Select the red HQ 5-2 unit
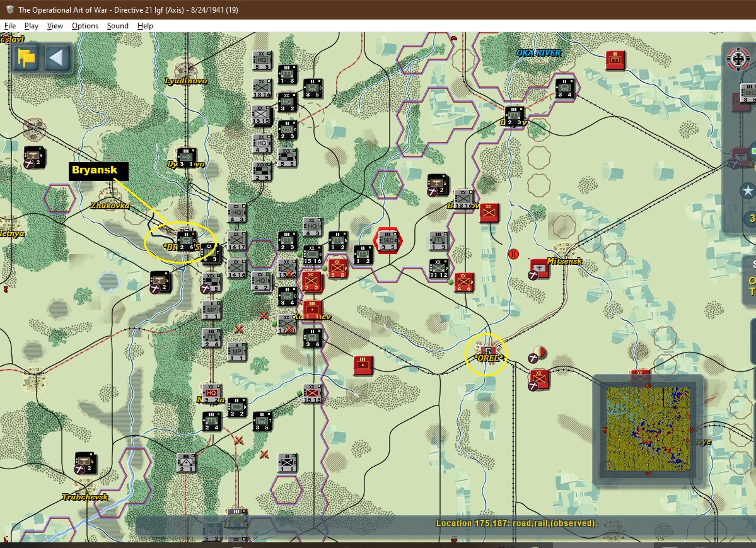This screenshot has width=756, height=548. [x=211, y=394]
